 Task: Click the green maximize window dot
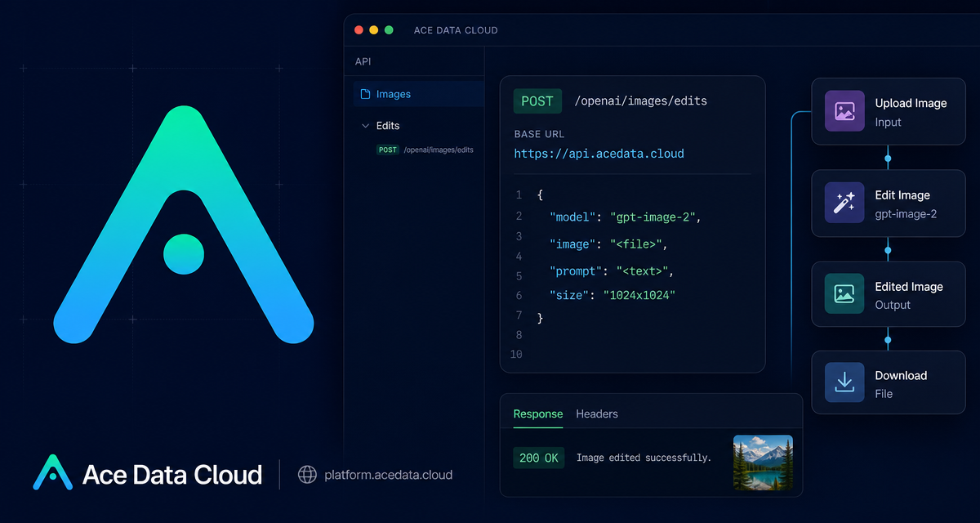(x=389, y=30)
